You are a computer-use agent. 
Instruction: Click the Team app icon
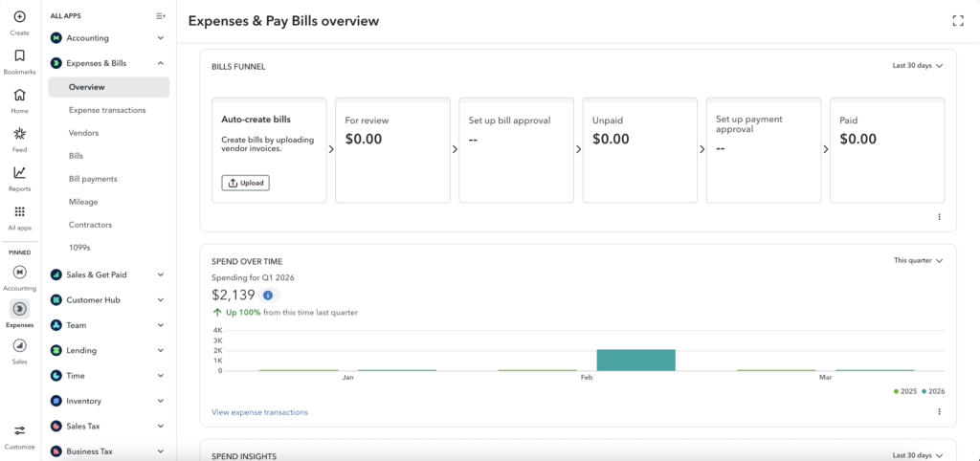coord(56,325)
